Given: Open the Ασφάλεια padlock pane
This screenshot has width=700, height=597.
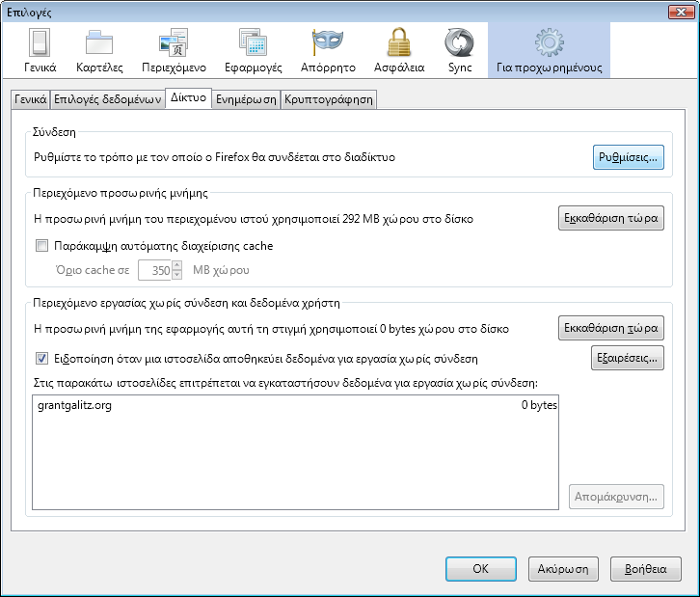Looking at the screenshot, I should pyautogui.click(x=399, y=50).
